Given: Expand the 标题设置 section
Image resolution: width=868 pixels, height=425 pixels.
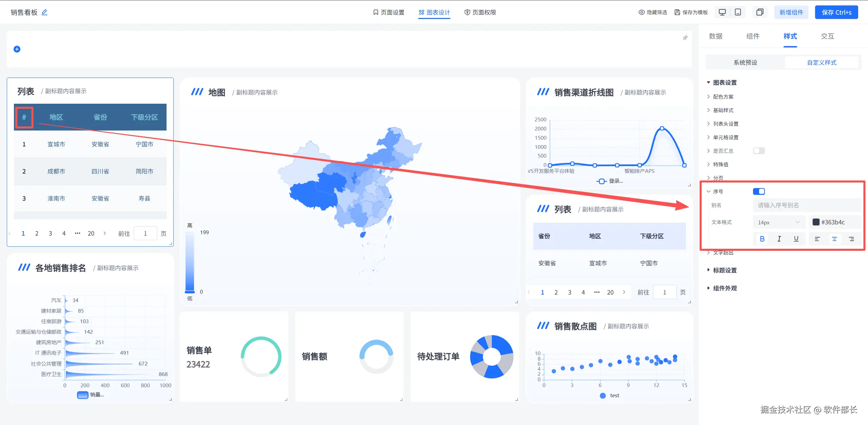Looking at the screenshot, I should pyautogui.click(x=725, y=270).
